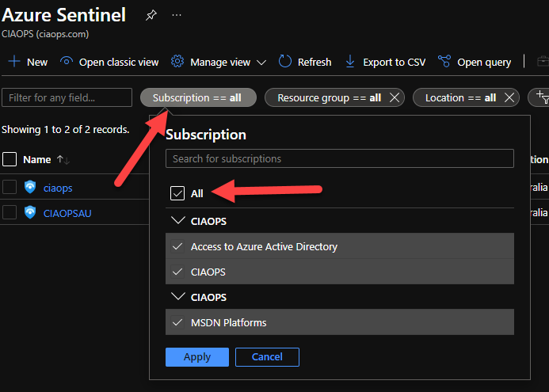Image resolution: width=549 pixels, height=392 pixels.
Task: Collapse the CIAOPS group above MSDN Platforms
Action: (177, 297)
